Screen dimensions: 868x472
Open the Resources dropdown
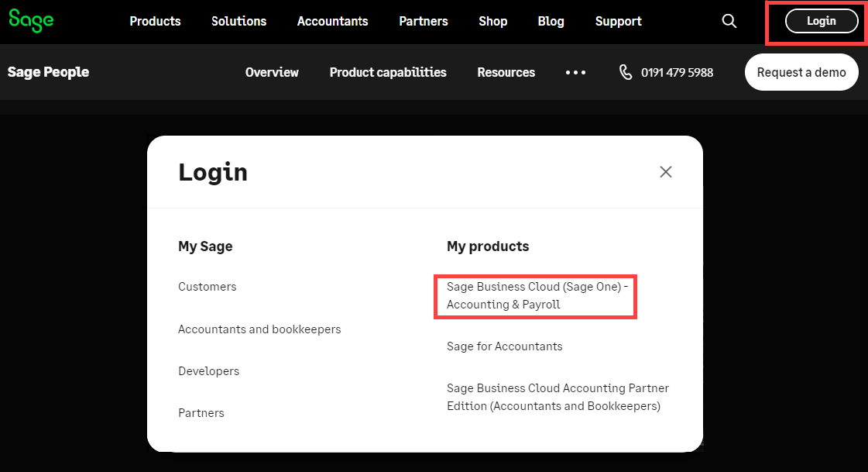click(x=506, y=72)
